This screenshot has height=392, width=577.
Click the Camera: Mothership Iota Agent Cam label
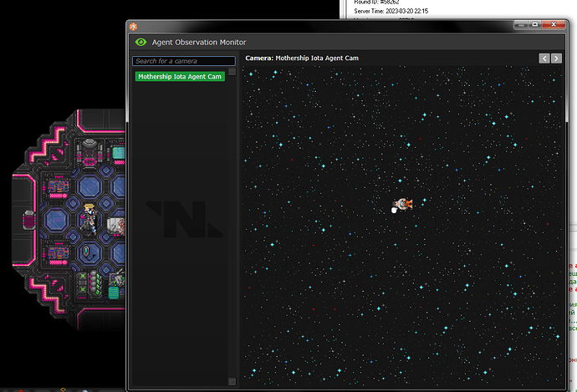[302, 59]
